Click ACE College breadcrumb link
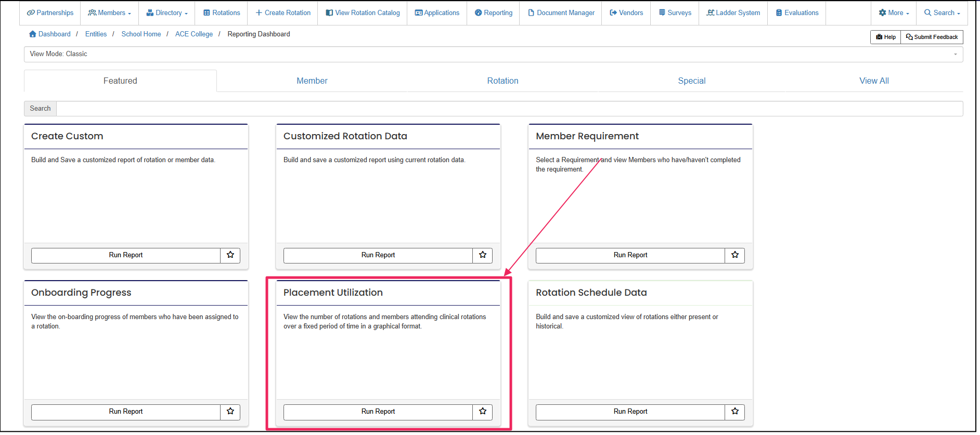Image resolution: width=980 pixels, height=435 pixels. point(194,34)
